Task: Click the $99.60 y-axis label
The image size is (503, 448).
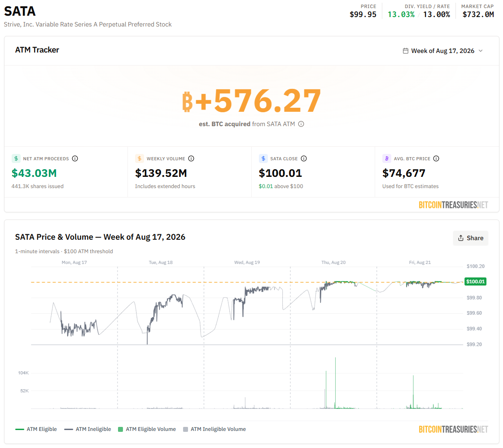Action: coord(474,313)
